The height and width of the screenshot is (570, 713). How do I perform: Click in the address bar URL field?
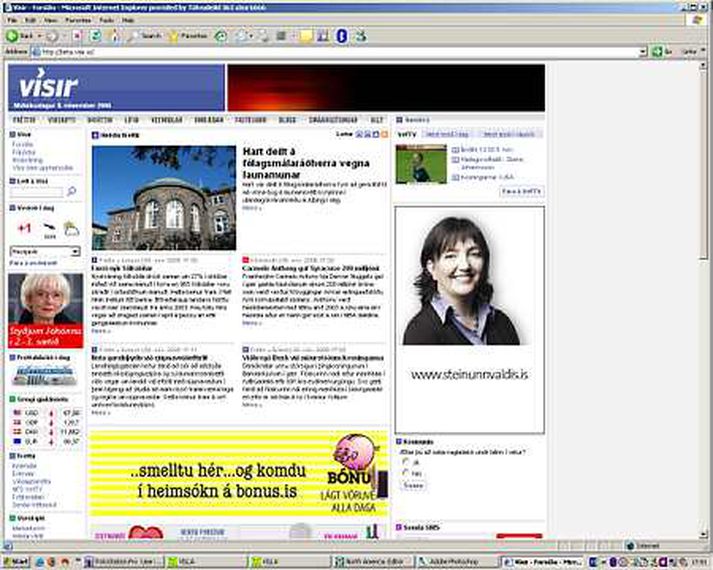[x=339, y=52]
